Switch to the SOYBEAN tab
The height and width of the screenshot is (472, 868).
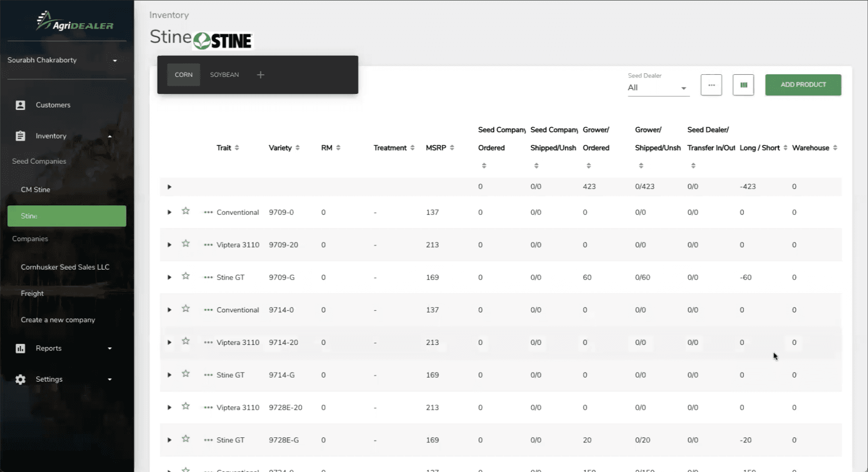click(x=224, y=74)
